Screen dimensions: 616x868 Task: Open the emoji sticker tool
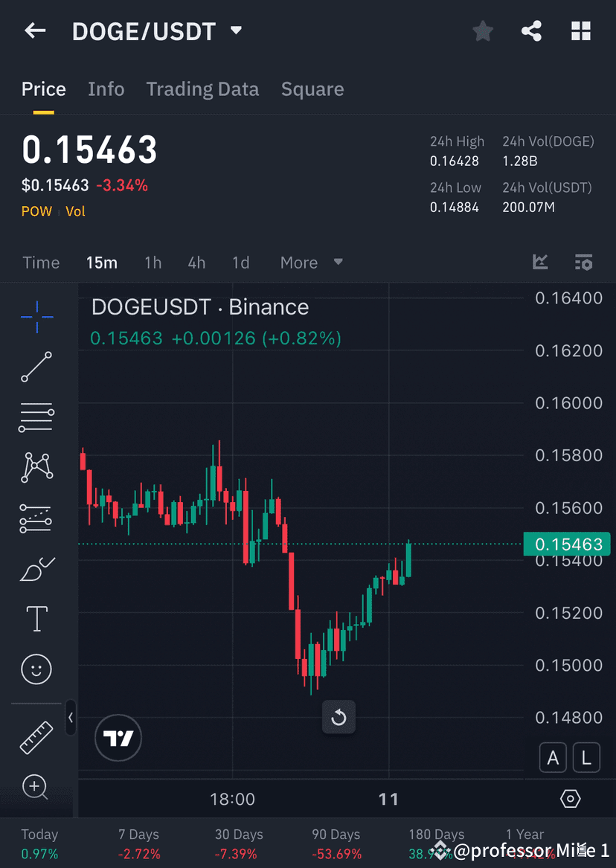tap(36, 669)
